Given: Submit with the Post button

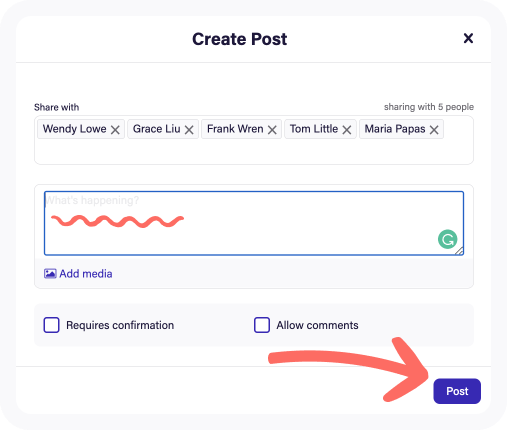Looking at the screenshot, I should (457, 391).
